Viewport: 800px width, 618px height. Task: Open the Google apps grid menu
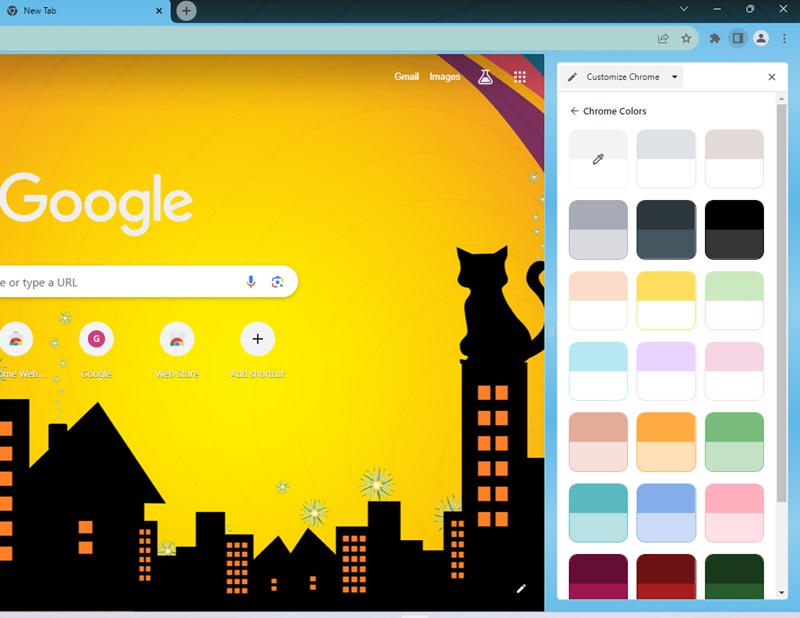[519, 76]
